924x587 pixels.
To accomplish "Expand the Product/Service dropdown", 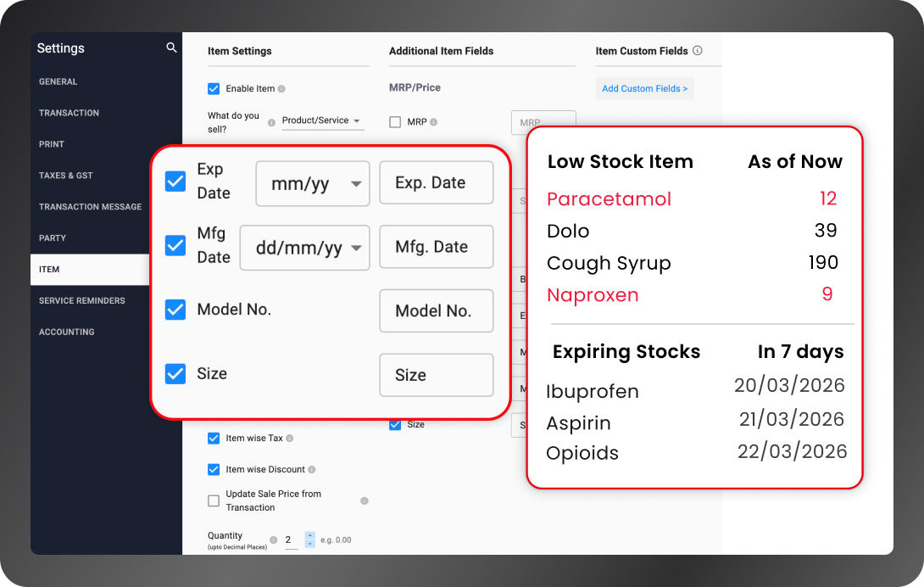I will coord(322,120).
